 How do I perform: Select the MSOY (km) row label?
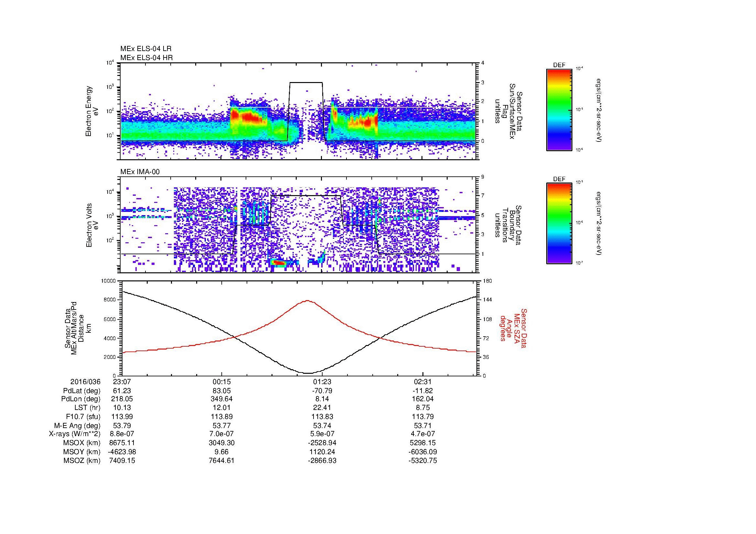(x=82, y=452)
